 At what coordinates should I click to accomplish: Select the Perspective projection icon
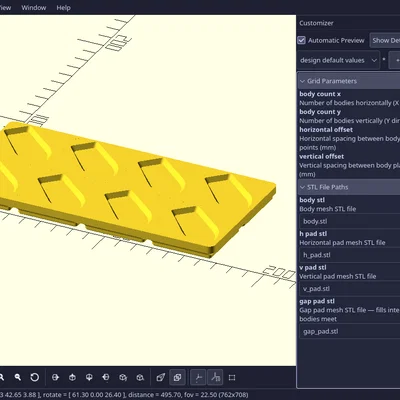[161, 377]
